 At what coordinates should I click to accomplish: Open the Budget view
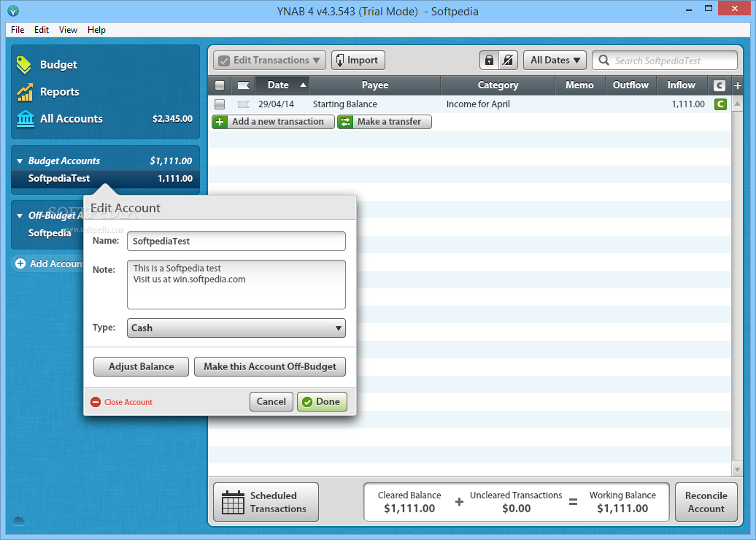coord(58,65)
